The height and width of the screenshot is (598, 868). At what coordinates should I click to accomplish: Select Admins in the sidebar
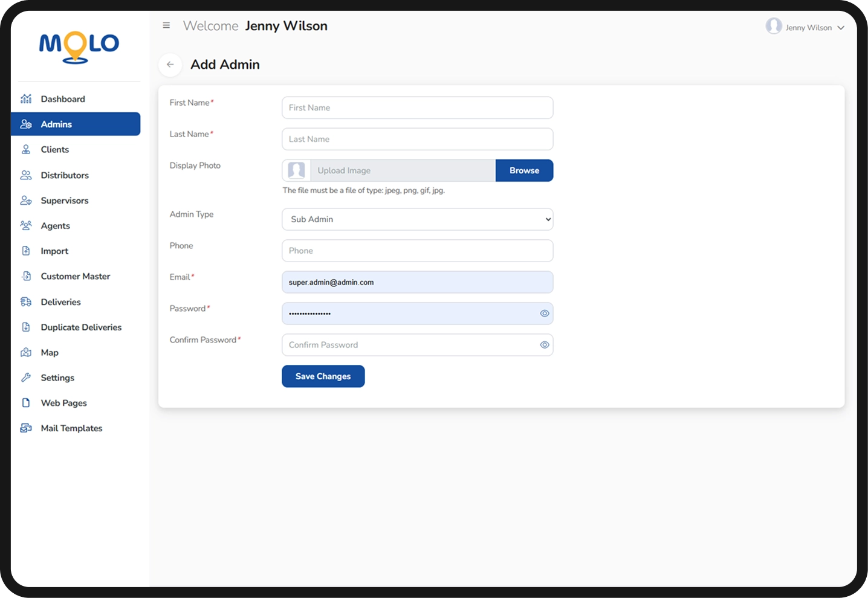pyautogui.click(x=76, y=124)
